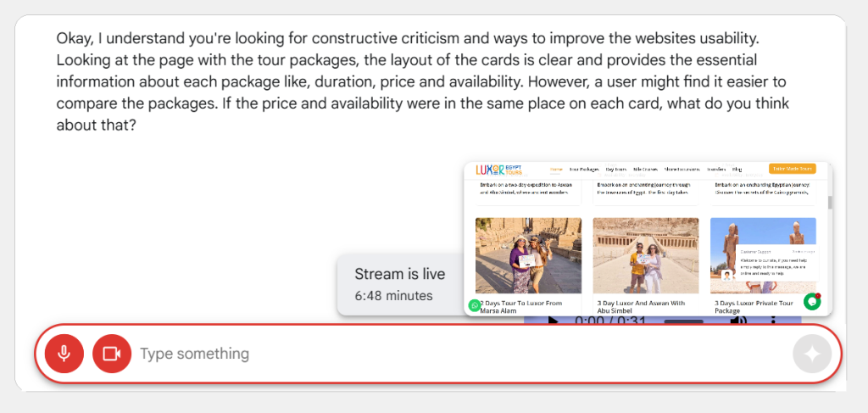This screenshot has width=868, height=413.
Task: Open the Tour Packages menu
Action: click(584, 169)
